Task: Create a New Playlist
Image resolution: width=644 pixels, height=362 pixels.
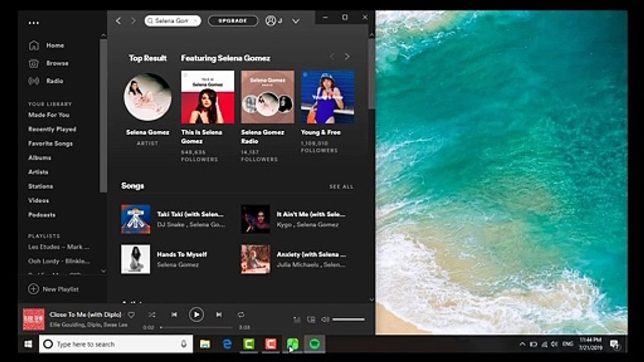Action: 54,289
